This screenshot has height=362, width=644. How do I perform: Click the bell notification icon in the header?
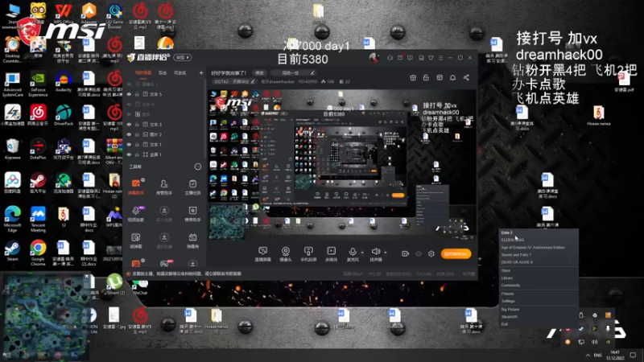click(452, 77)
